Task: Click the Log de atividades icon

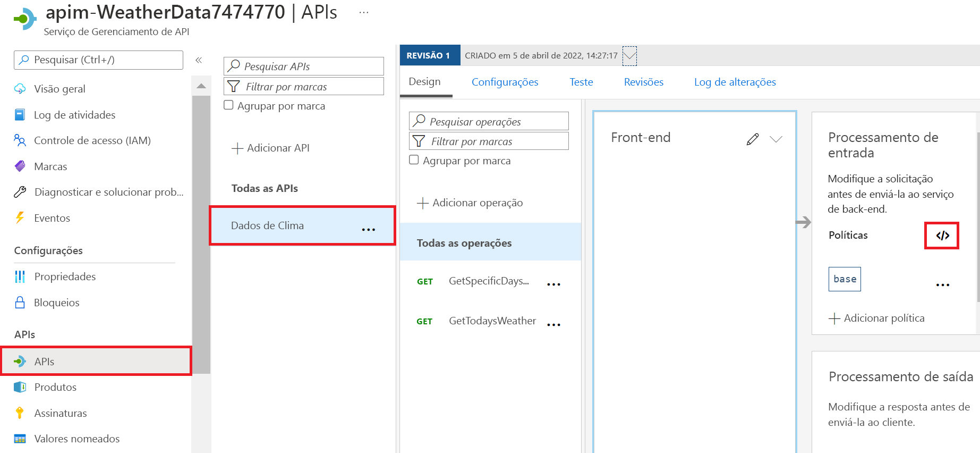Action: pos(20,115)
